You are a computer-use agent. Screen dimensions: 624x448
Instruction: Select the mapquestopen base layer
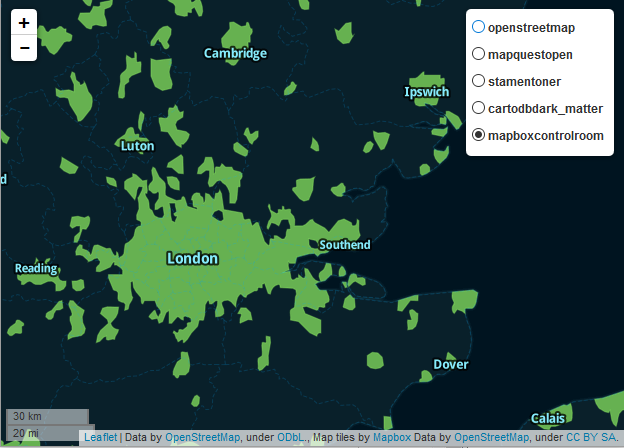tap(478, 54)
